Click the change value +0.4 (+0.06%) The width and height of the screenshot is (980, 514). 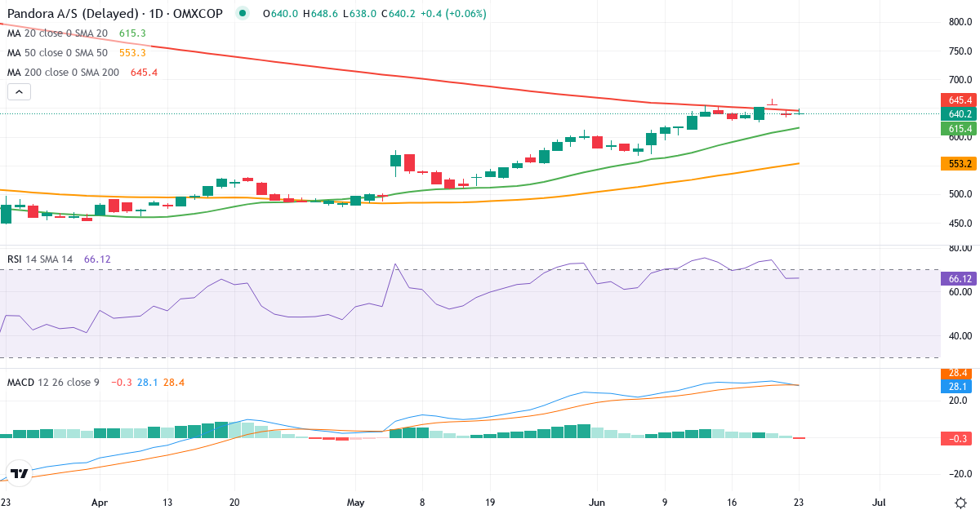pos(452,14)
